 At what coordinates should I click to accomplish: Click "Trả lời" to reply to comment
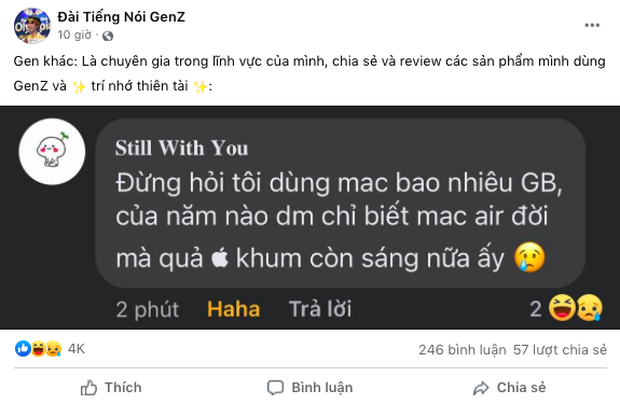coord(320,309)
